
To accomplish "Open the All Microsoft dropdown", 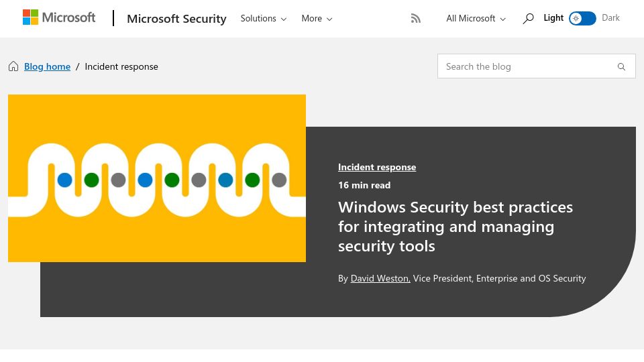I will [x=476, y=19].
